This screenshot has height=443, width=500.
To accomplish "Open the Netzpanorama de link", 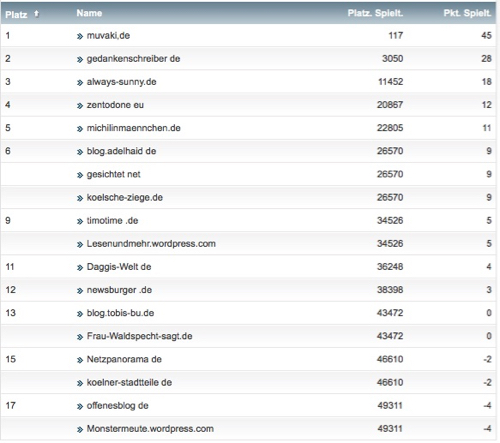I will click(124, 359).
